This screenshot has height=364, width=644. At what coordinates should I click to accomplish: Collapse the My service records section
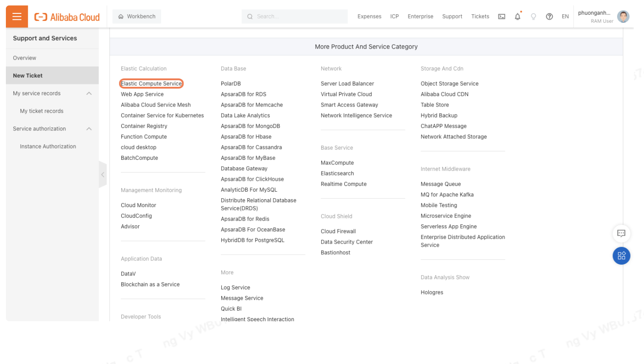pos(89,94)
